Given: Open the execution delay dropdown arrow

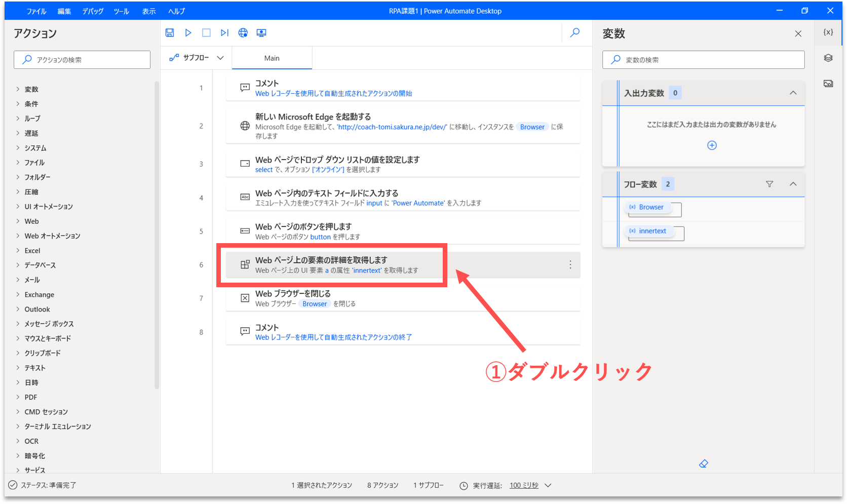Looking at the screenshot, I should coord(548,485).
